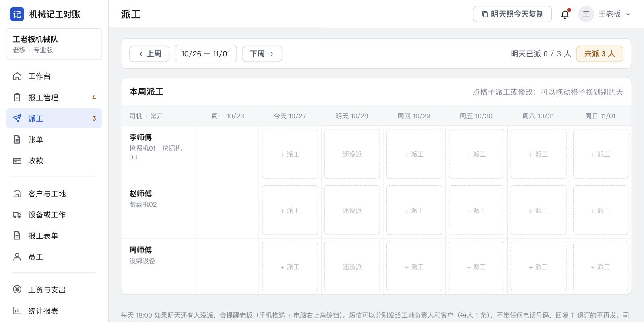
Task: Open the 王老板机械队 team card
Action: point(54,44)
